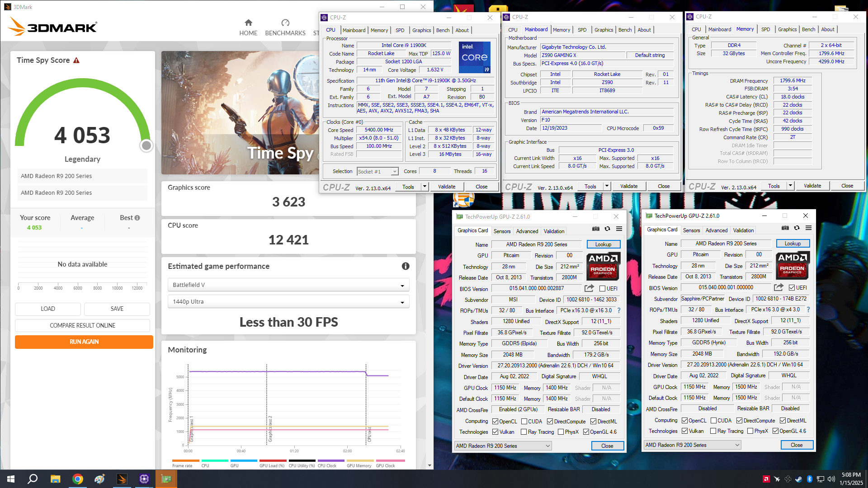The height and width of the screenshot is (488, 868).
Task: Open Validation tab in left GPU-Z window
Action: coord(554,231)
